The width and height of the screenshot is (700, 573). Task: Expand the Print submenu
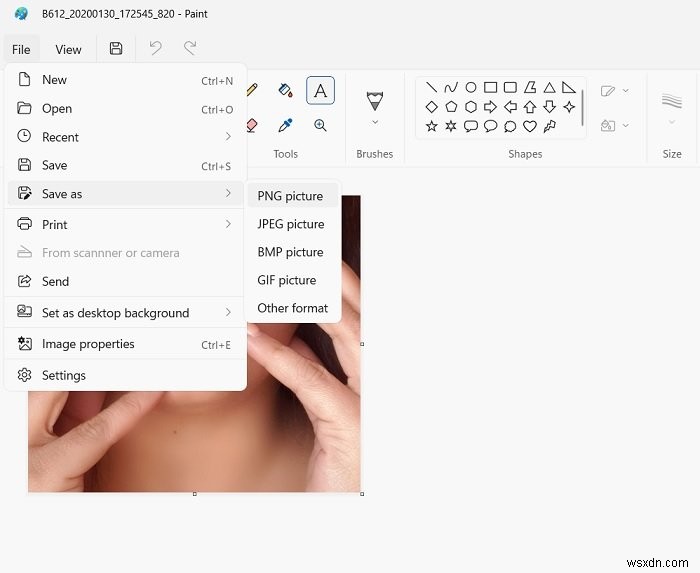[228, 224]
